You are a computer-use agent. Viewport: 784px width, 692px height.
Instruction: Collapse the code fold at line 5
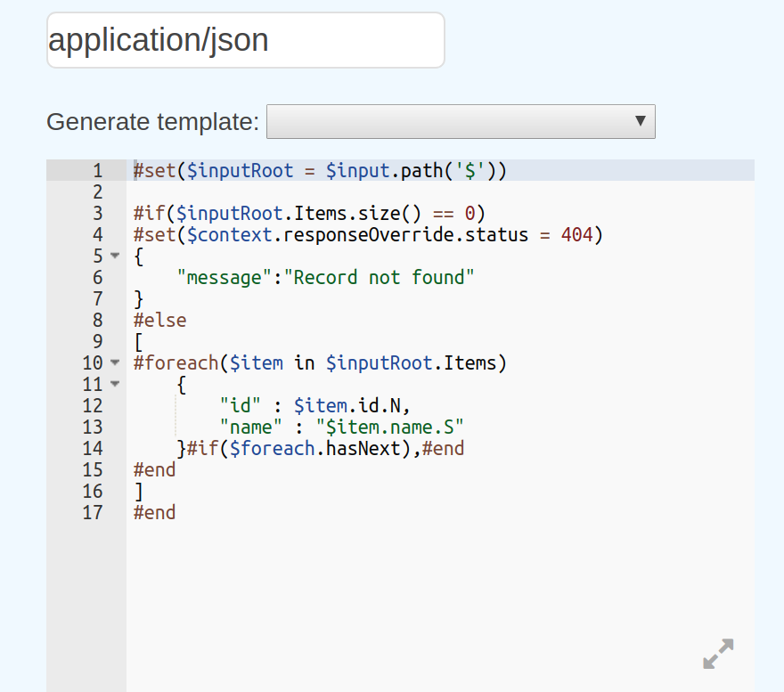click(115, 256)
